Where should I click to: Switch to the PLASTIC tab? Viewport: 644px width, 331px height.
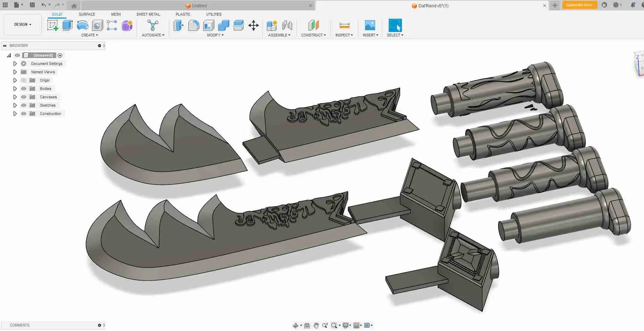click(x=183, y=14)
